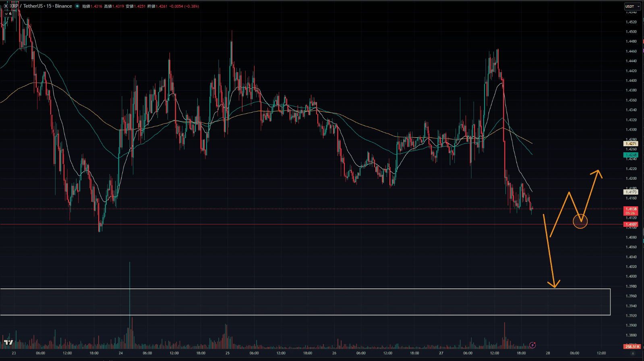Click the teal 1.4248 moving average label
The image size is (644, 361).
[x=631, y=155]
